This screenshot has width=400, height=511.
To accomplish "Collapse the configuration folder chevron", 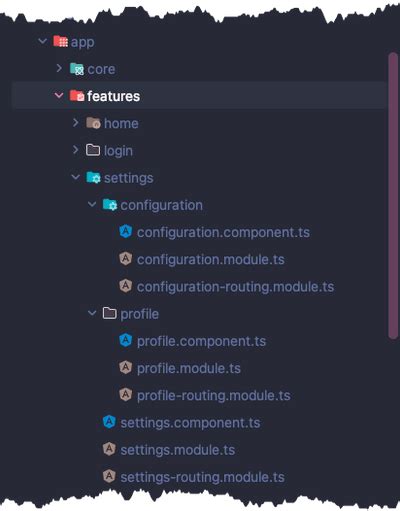I will [x=92, y=204].
